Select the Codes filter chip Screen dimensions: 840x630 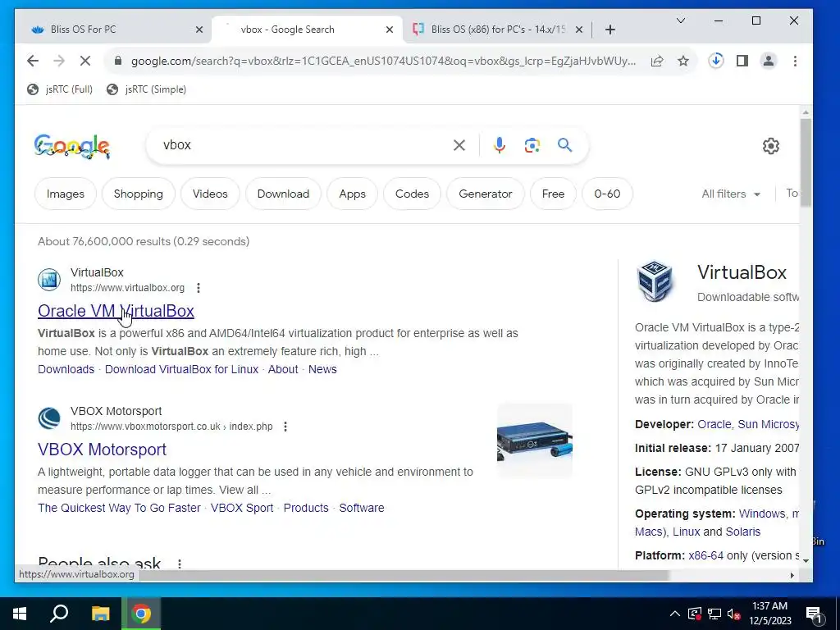click(412, 194)
